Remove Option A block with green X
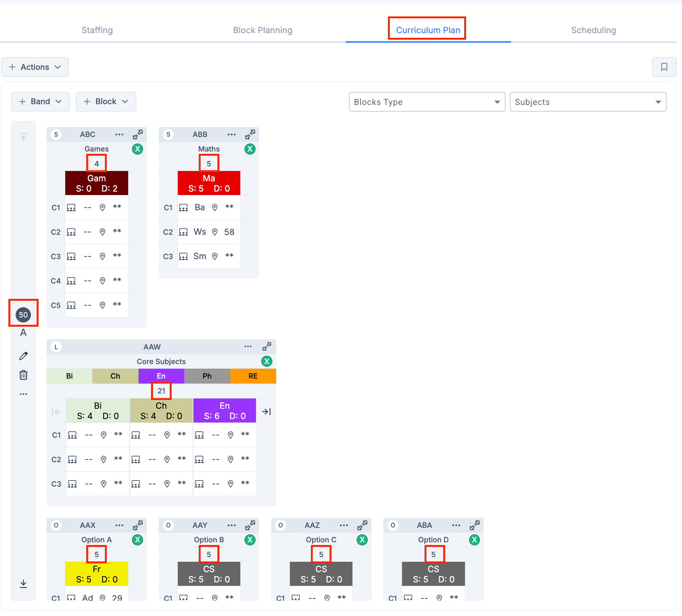The width and height of the screenshot is (682, 616). [x=138, y=540]
